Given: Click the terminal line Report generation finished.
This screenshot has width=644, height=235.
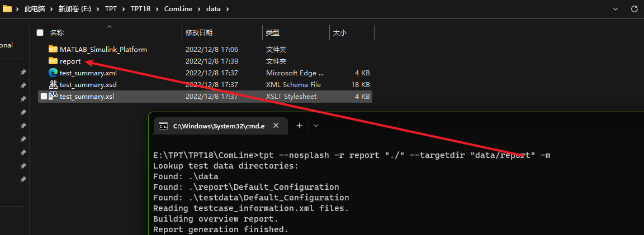Looking at the screenshot, I should pos(221,229).
